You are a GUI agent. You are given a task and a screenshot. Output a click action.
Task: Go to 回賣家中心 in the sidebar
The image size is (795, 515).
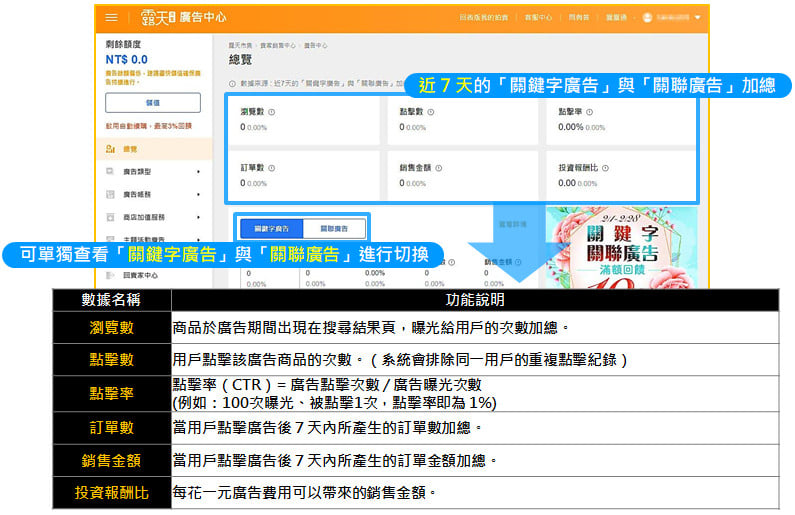[138, 274]
